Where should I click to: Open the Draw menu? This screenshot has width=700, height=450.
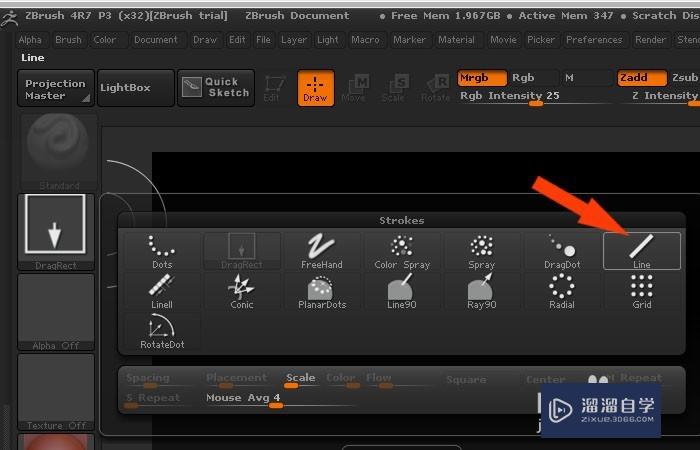pyautogui.click(x=205, y=40)
